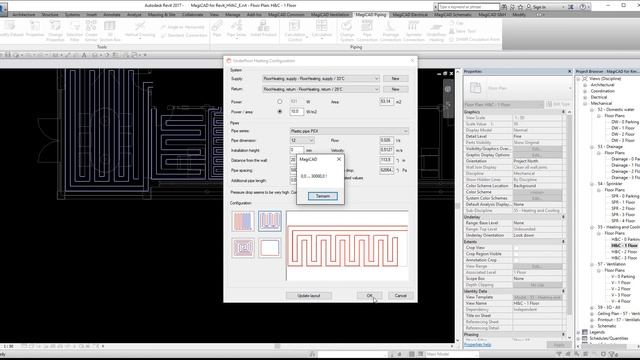
Task: Click the Power / area value field
Action: pyautogui.click(x=297, y=111)
